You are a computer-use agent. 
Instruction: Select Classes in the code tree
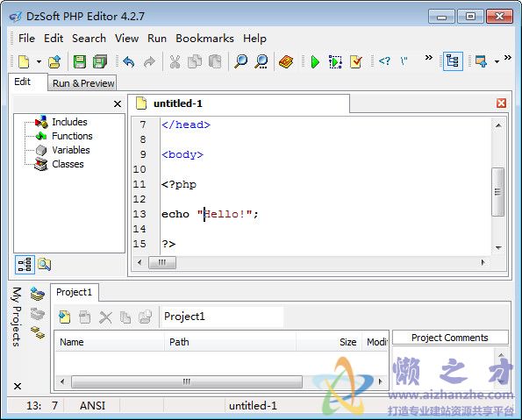[68, 164]
